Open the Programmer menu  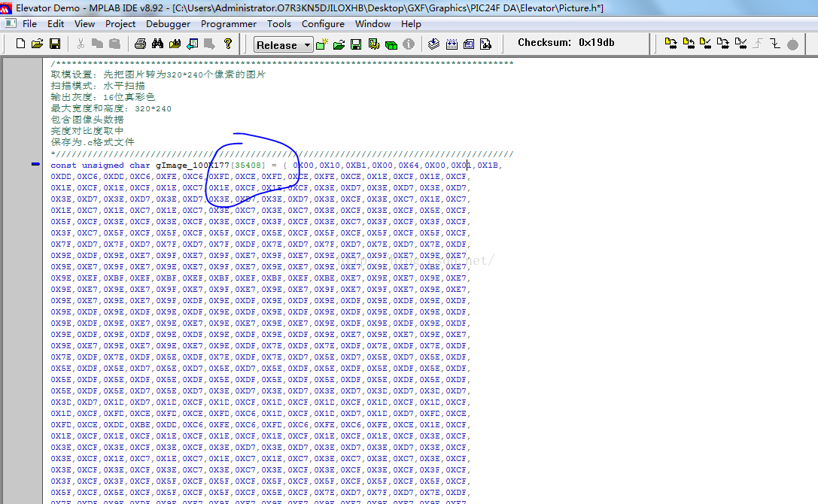pos(229,24)
